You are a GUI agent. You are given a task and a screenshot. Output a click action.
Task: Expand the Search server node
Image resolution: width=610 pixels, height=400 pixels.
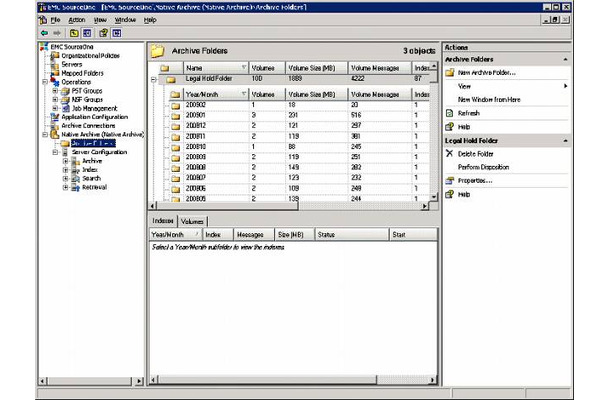(66, 178)
